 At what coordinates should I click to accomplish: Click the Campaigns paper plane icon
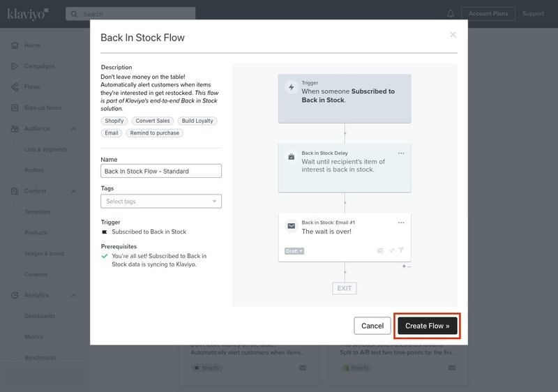click(x=15, y=66)
